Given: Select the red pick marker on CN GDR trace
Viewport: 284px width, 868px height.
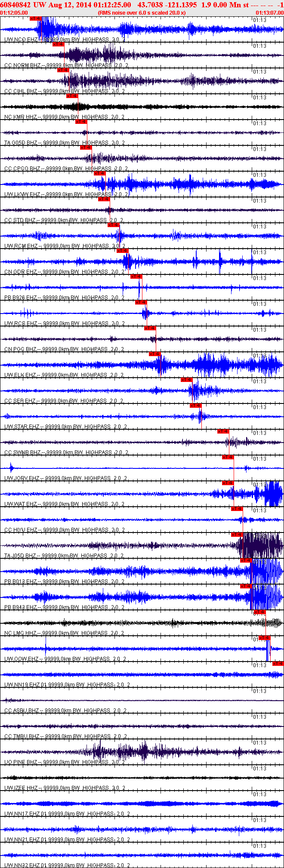Looking at the screenshot, I should pos(122,251).
